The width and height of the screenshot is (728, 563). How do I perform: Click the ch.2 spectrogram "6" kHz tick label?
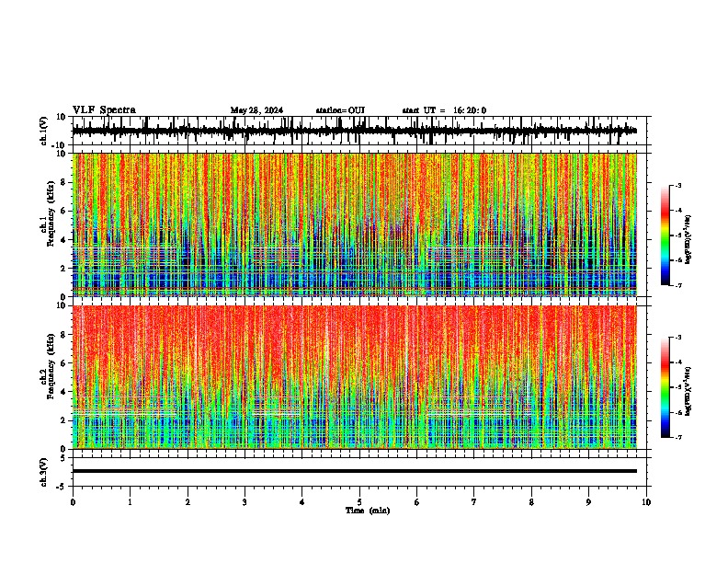[x=63, y=363]
